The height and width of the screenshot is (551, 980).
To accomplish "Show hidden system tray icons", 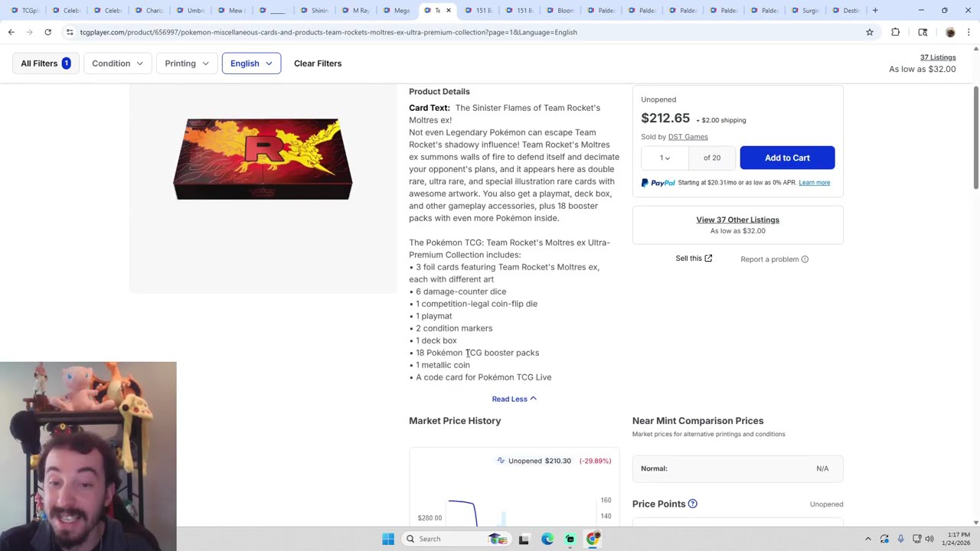I will [867, 539].
